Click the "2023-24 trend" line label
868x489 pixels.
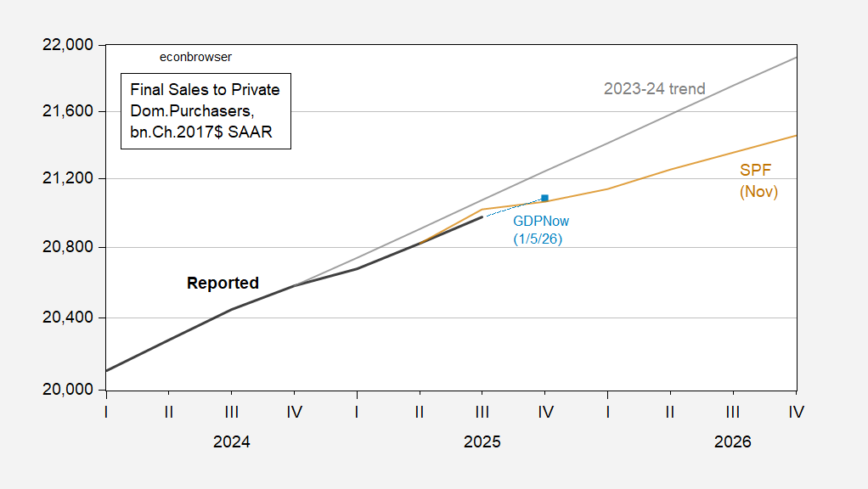pyautogui.click(x=654, y=88)
